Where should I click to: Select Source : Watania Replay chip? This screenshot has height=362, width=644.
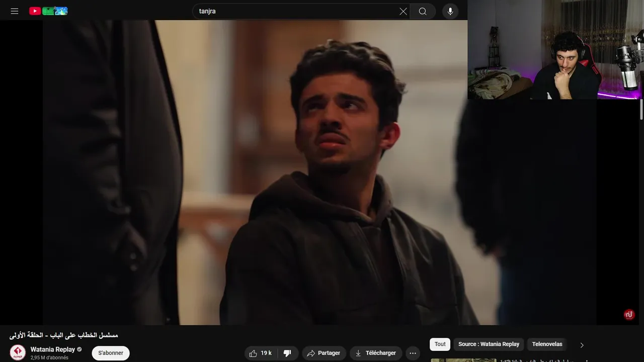[489, 344]
